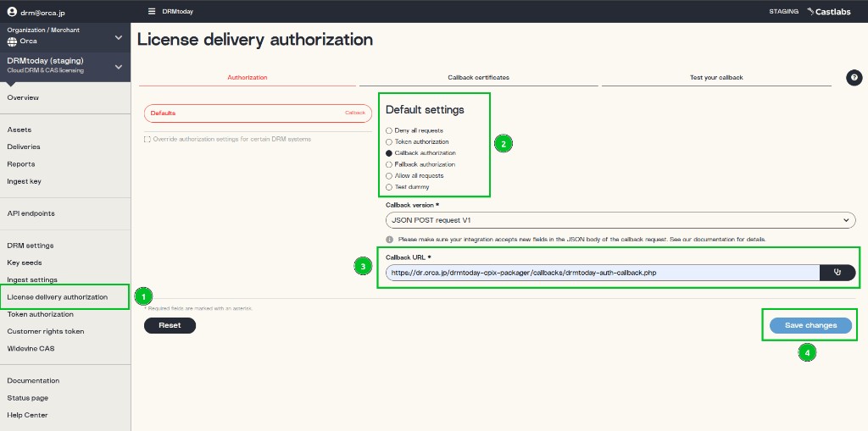Open Widevine CAS page
The image size is (868, 431).
31,349
